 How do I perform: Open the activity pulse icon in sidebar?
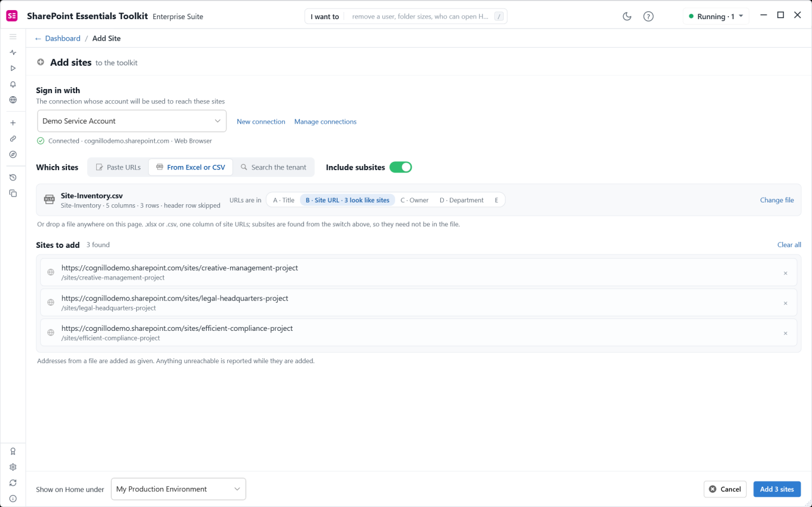tap(13, 53)
